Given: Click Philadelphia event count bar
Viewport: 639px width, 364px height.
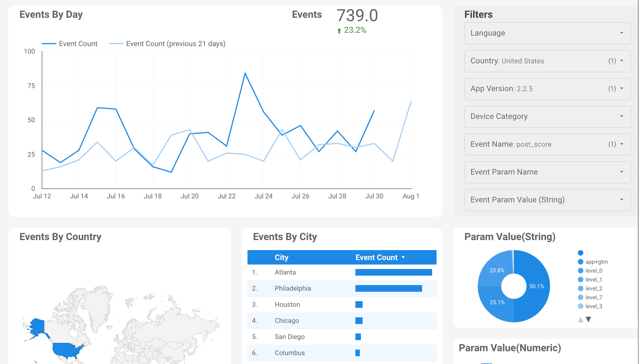Looking at the screenshot, I should (388, 288).
